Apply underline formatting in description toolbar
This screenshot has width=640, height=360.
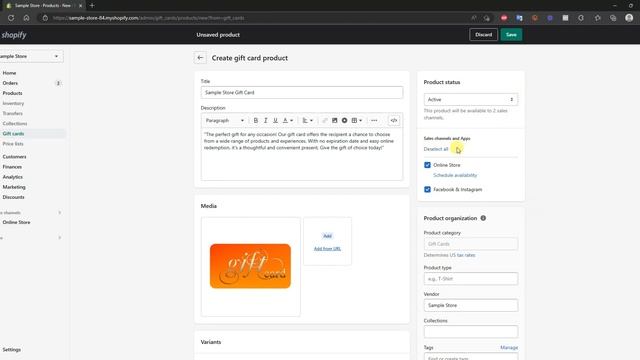click(x=275, y=120)
